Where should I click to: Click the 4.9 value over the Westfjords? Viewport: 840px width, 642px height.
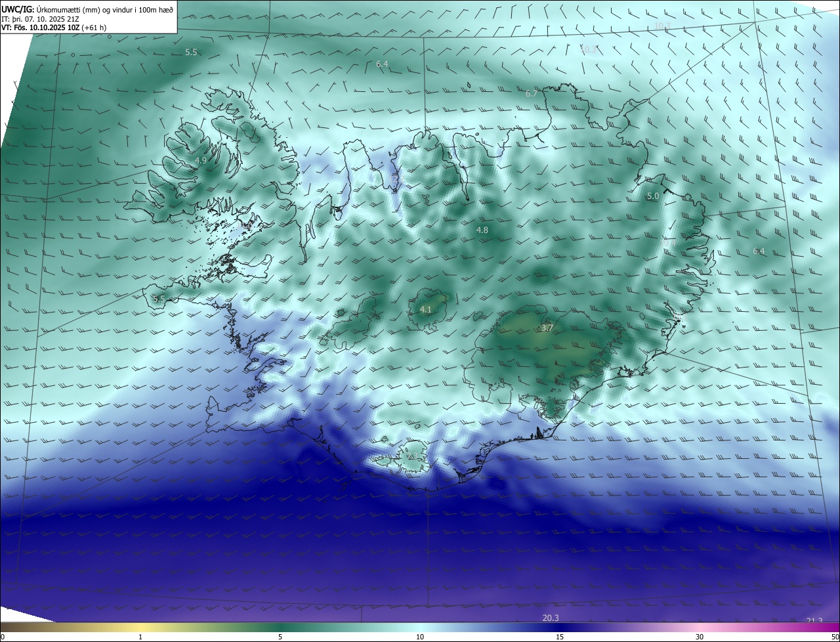click(201, 160)
